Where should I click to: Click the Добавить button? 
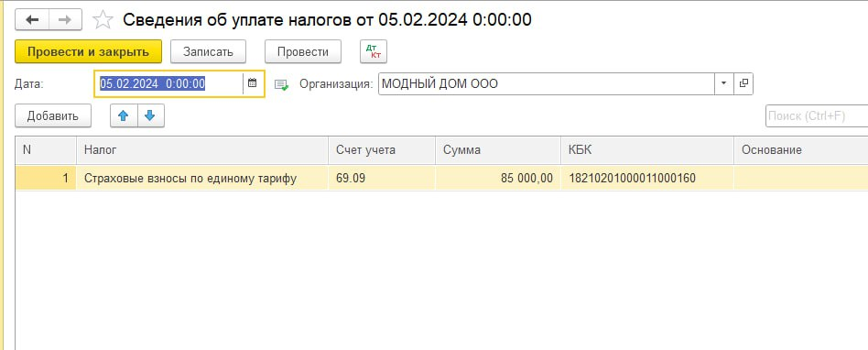53,115
